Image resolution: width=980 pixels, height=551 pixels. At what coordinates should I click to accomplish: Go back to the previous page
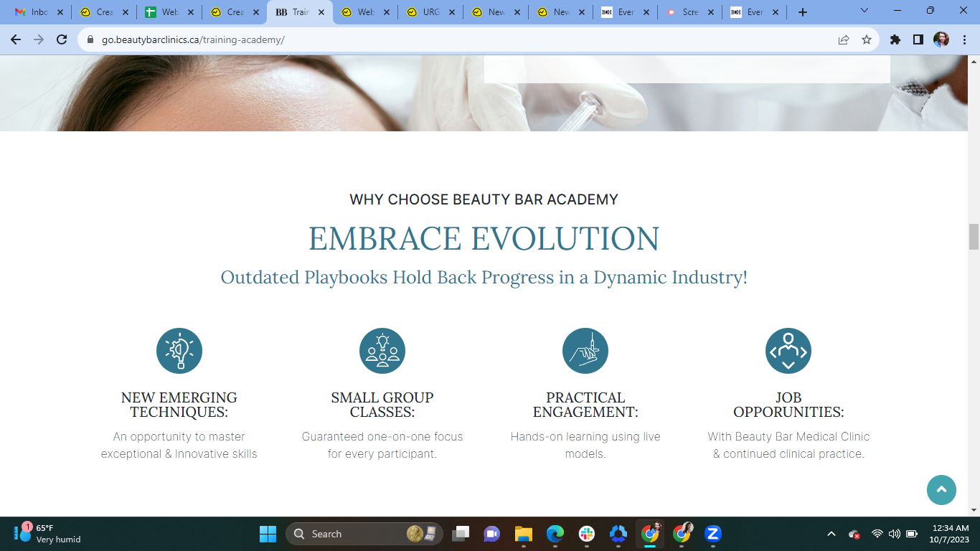tap(16, 39)
